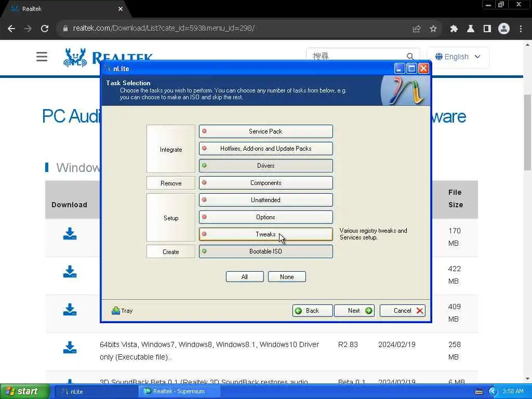This screenshot has height=399, width=532.
Task: Close the Realtek browser tab
Action: (121, 9)
